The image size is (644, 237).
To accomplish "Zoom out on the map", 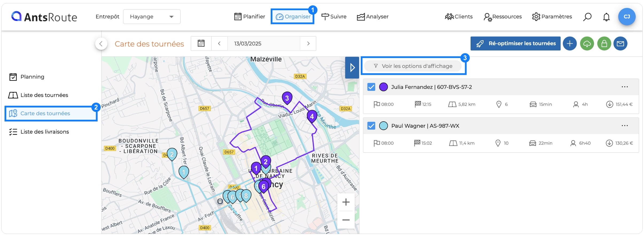I will [346, 220].
